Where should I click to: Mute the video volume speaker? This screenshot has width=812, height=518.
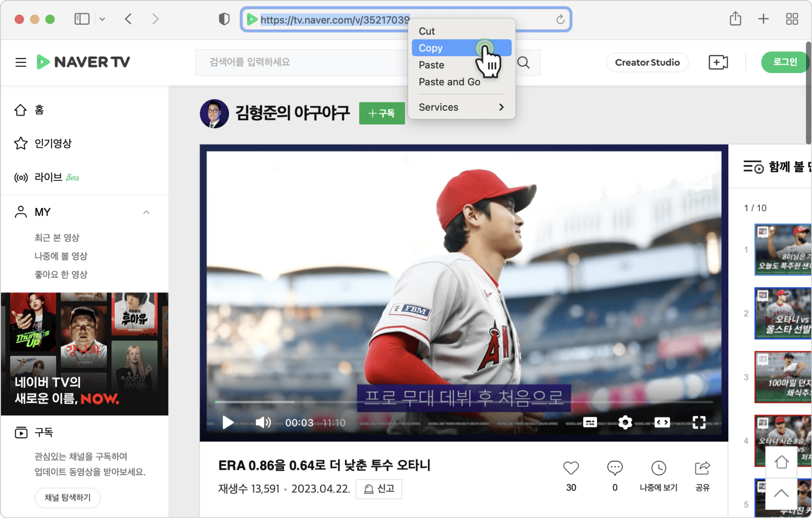coord(263,422)
